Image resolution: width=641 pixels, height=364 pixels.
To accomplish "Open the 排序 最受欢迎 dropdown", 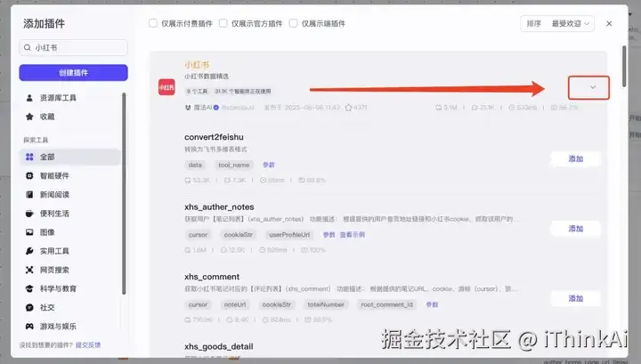I will (x=557, y=24).
